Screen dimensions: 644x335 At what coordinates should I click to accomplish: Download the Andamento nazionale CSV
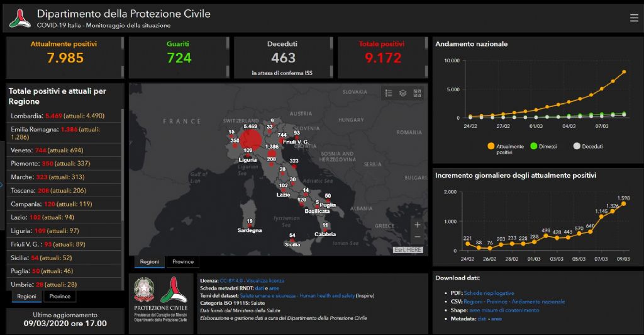[538, 302]
